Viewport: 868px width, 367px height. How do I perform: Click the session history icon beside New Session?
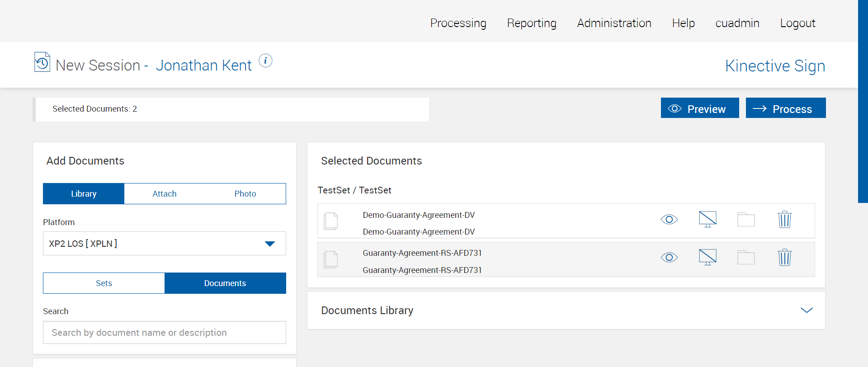[42, 62]
